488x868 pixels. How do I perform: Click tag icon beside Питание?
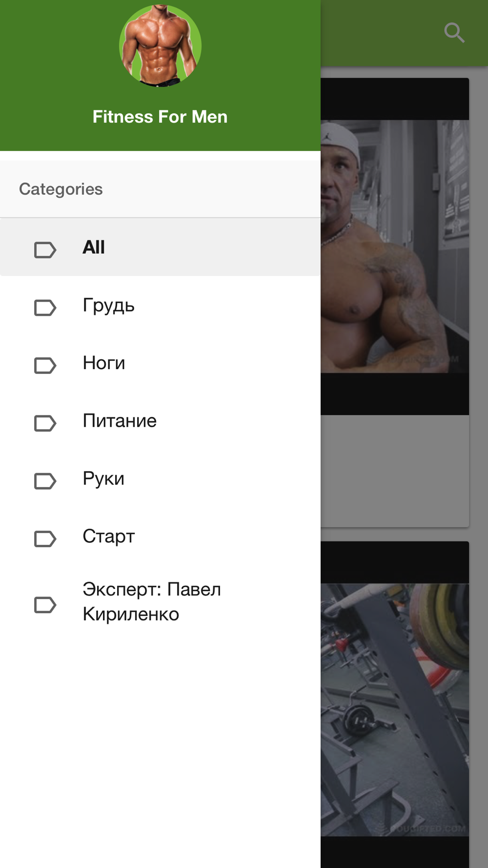coord(45,423)
